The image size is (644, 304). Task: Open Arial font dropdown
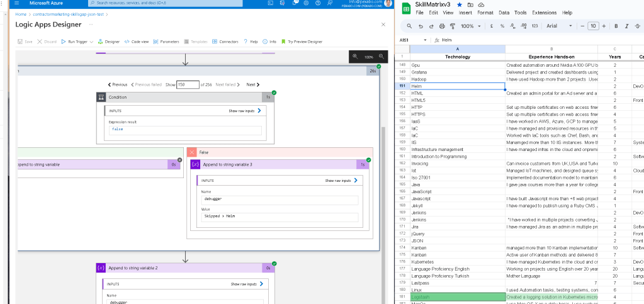tap(559, 26)
